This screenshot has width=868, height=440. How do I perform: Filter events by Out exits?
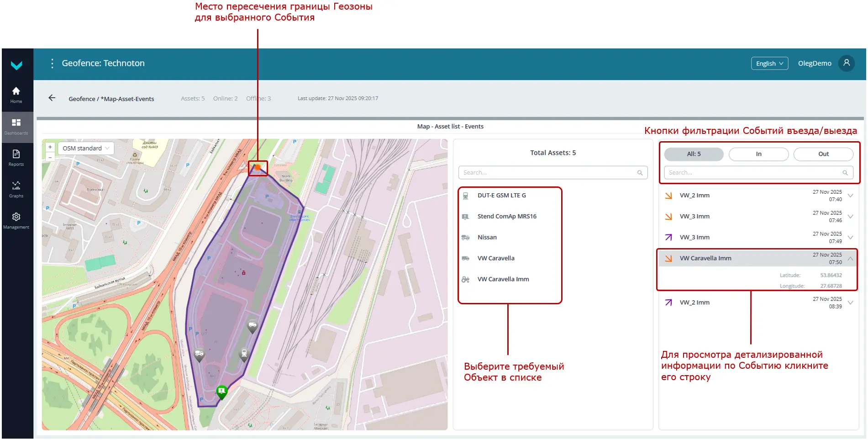(823, 154)
